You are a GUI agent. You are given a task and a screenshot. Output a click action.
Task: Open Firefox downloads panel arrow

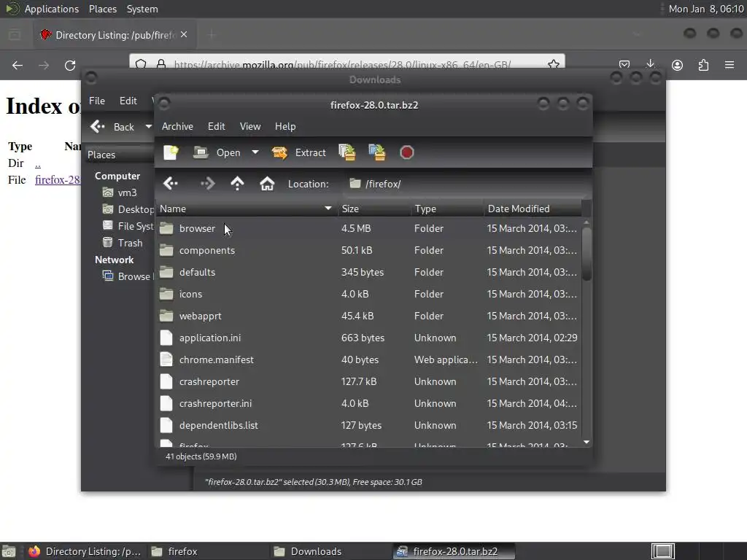click(650, 65)
